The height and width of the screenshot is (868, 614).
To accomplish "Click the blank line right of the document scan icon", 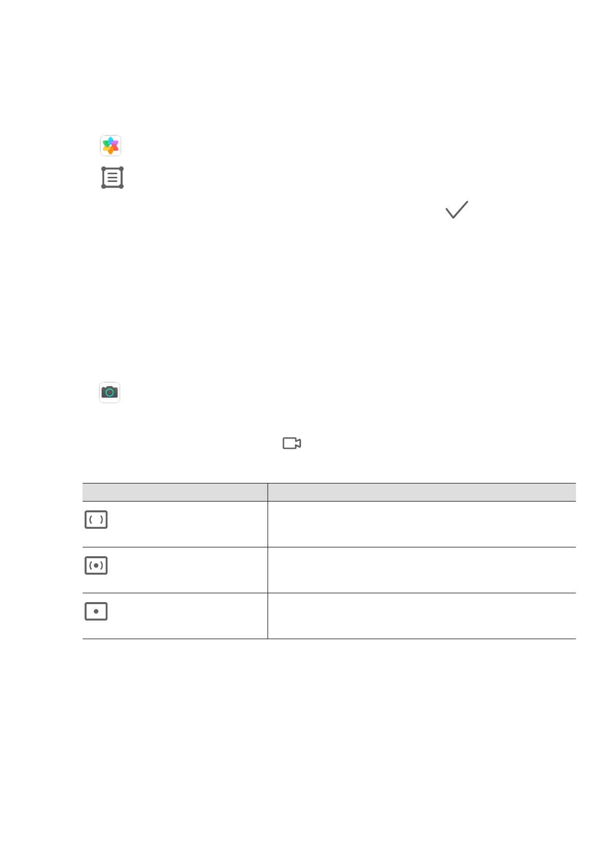I will 309,178.
